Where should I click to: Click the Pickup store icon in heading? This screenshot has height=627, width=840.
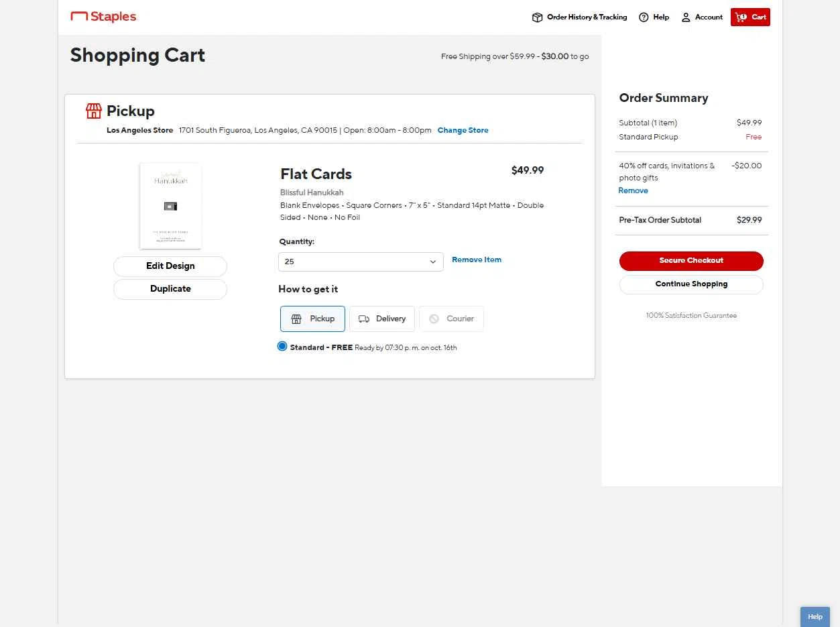click(94, 111)
